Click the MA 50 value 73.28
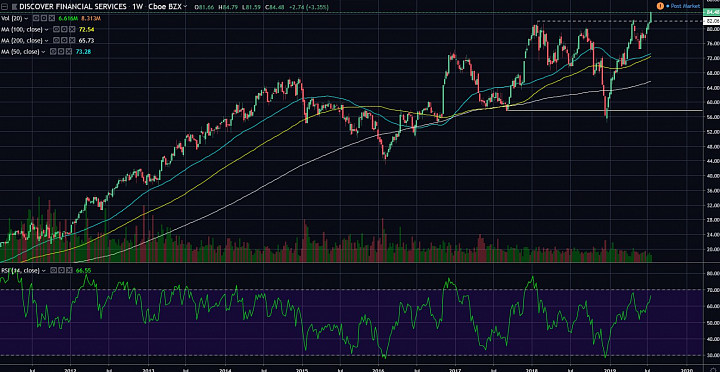The height and width of the screenshot is (372, 720). (x=84, y=51)
